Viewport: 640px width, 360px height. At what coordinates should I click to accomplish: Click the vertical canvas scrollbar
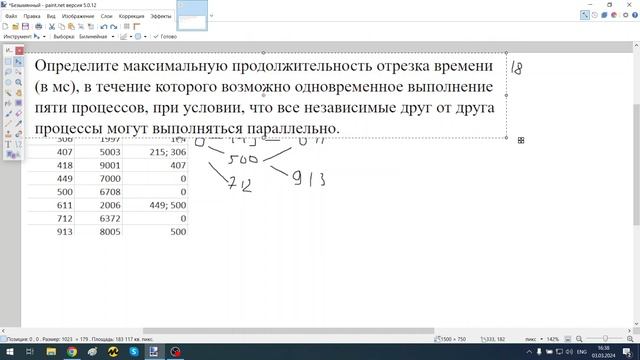point(636,164)
